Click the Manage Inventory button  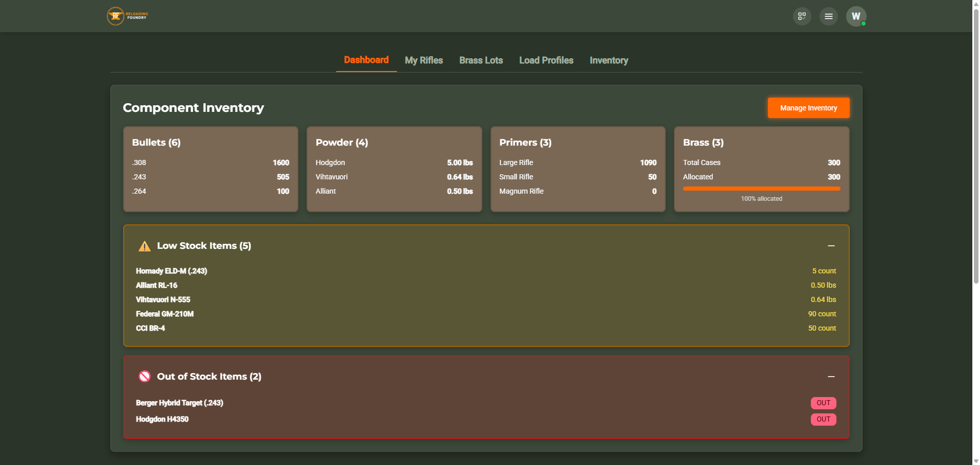(x=808, y=108)
